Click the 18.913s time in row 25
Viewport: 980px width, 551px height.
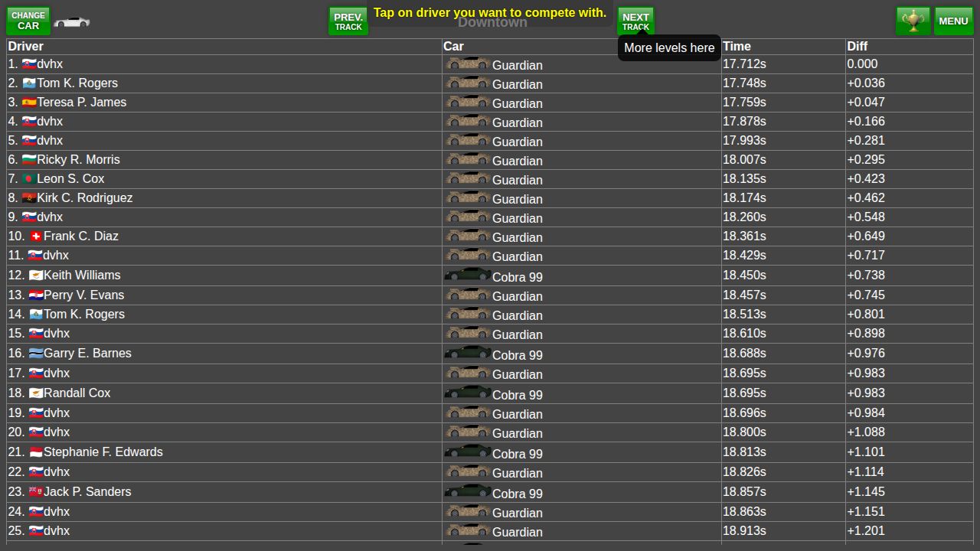(744, 530)
